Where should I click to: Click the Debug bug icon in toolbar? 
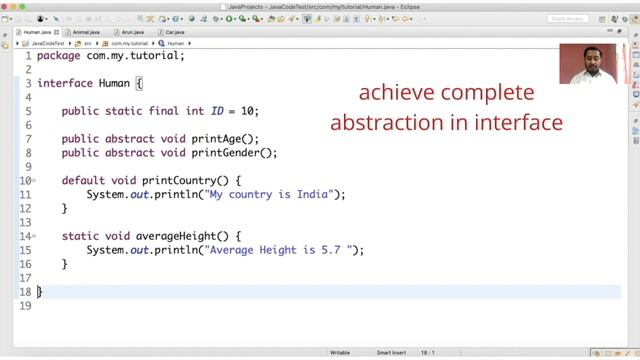coord(216,19)
